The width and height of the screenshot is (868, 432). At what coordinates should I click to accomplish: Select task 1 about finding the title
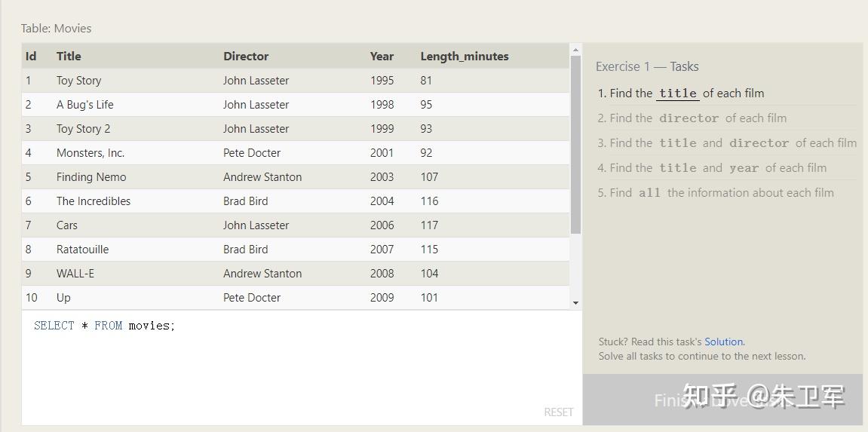pos(681,93)
